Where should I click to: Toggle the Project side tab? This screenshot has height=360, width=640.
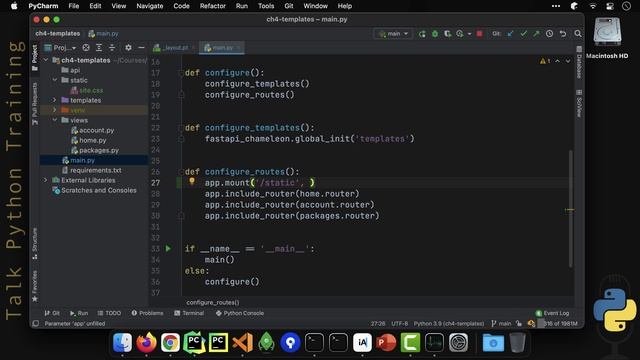35,58
